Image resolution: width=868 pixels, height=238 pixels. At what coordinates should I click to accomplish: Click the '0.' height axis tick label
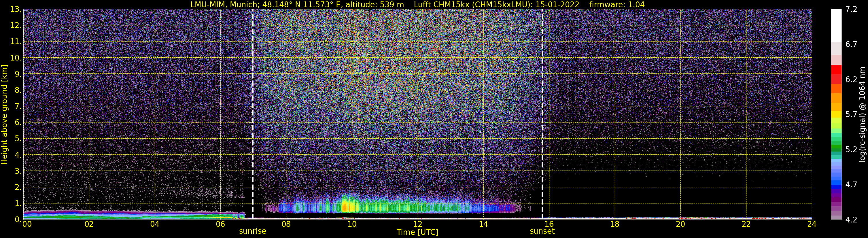[x=18, y=220]
